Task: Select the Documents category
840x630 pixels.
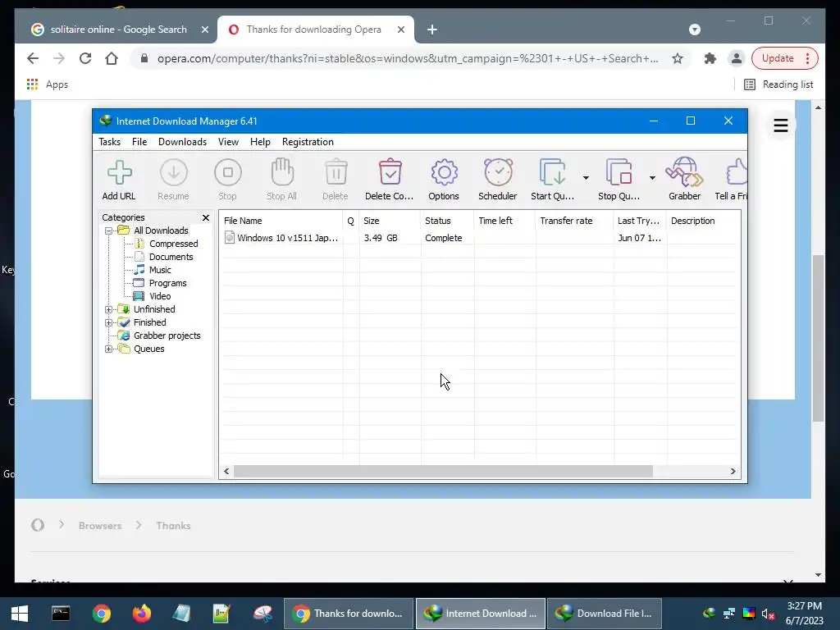Action: 171,257
